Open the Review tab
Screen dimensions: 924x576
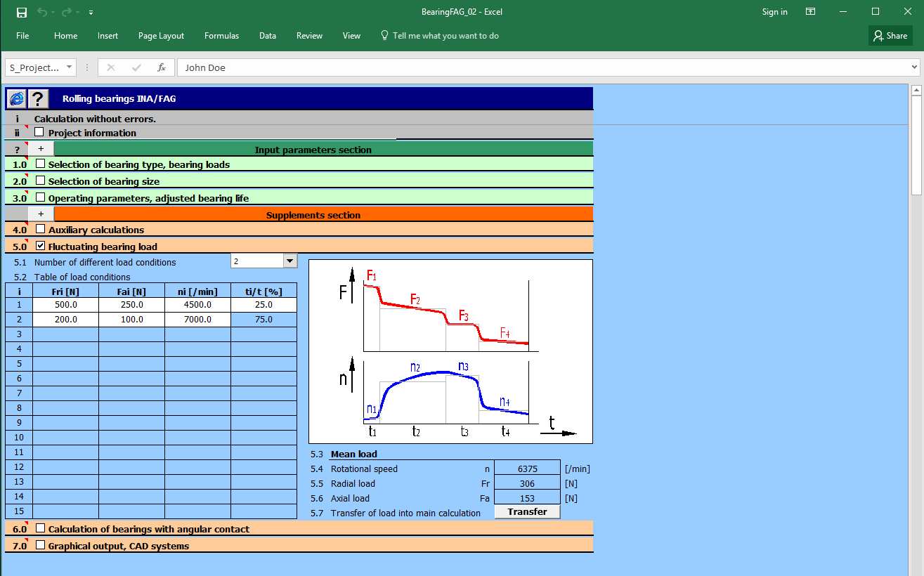coord(309,36)
